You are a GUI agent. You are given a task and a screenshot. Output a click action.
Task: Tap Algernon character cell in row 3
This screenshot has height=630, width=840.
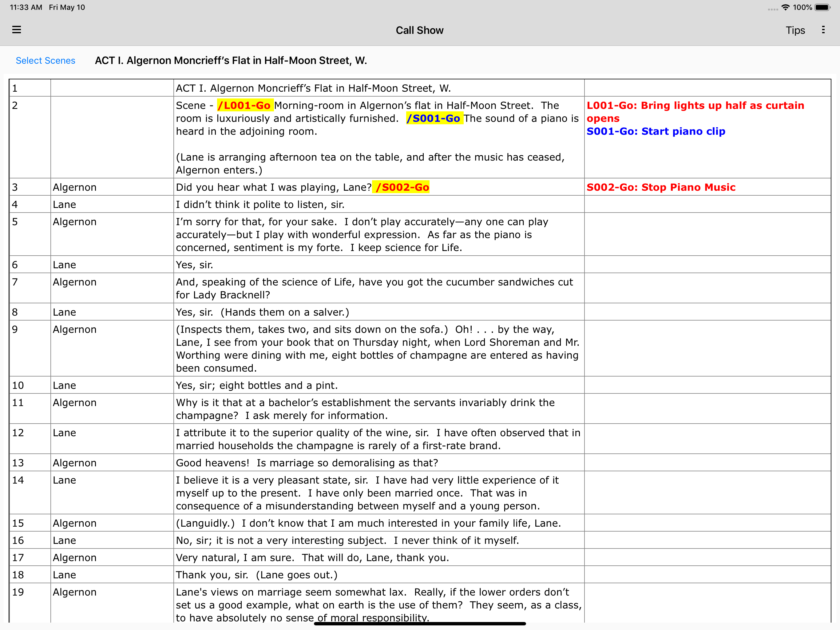[x=112, y=187]
